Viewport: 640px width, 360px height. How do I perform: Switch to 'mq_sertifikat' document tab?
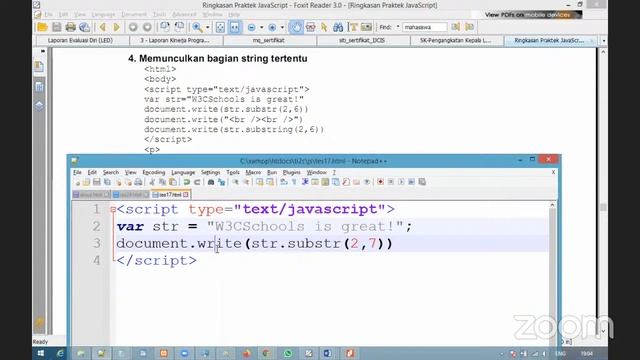[x=269, y=40]
